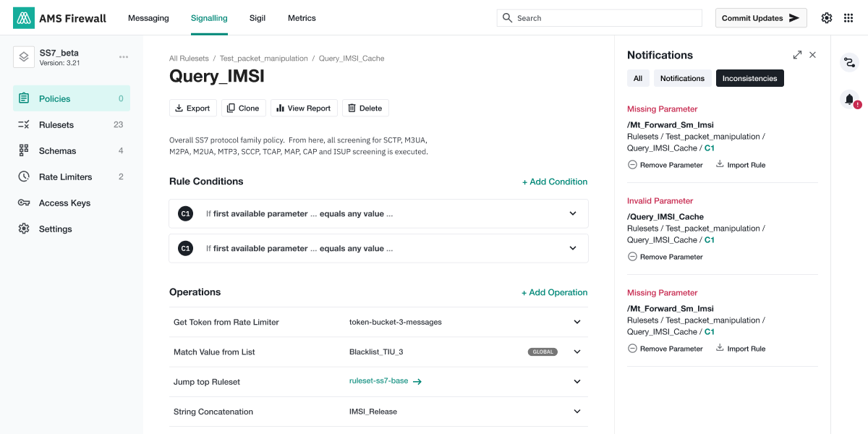Click the send arrow on Commit Updates

[794, 18]
